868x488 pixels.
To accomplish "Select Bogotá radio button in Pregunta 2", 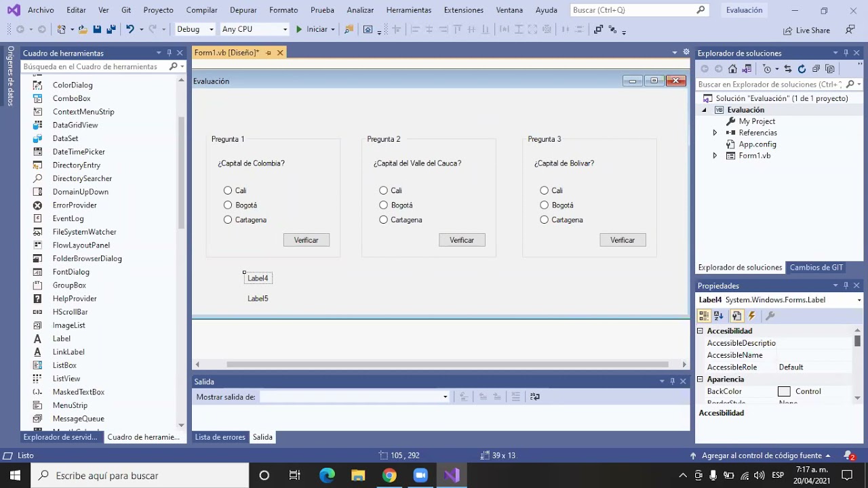I will (384, 205).
